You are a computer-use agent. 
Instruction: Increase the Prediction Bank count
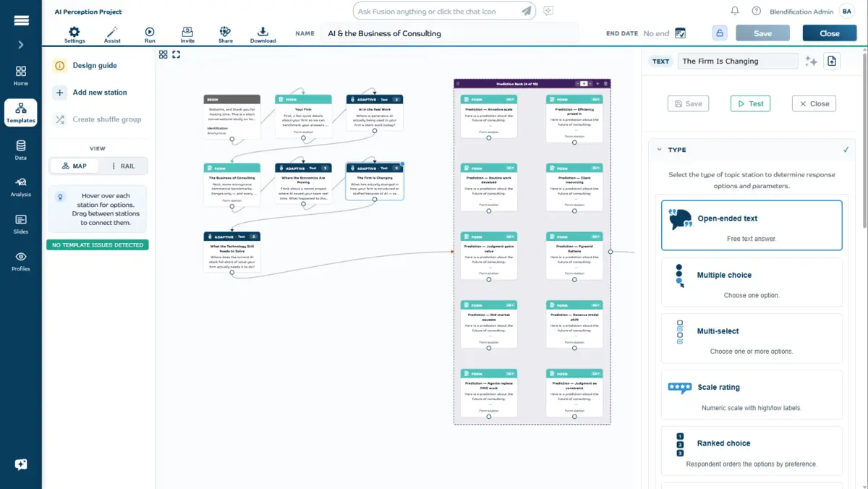[590, 84]
